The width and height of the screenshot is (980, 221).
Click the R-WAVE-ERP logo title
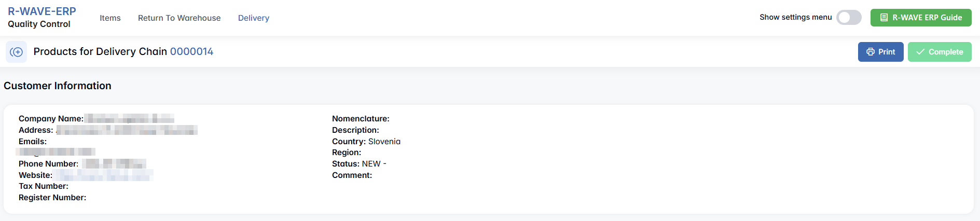click(42, 11)
